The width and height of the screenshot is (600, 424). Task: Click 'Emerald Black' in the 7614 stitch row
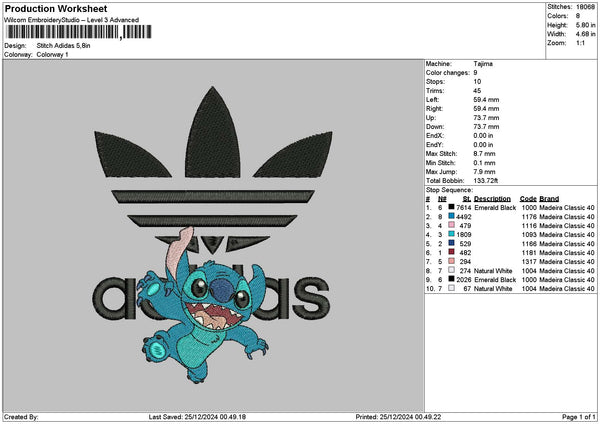pos(495,208)
